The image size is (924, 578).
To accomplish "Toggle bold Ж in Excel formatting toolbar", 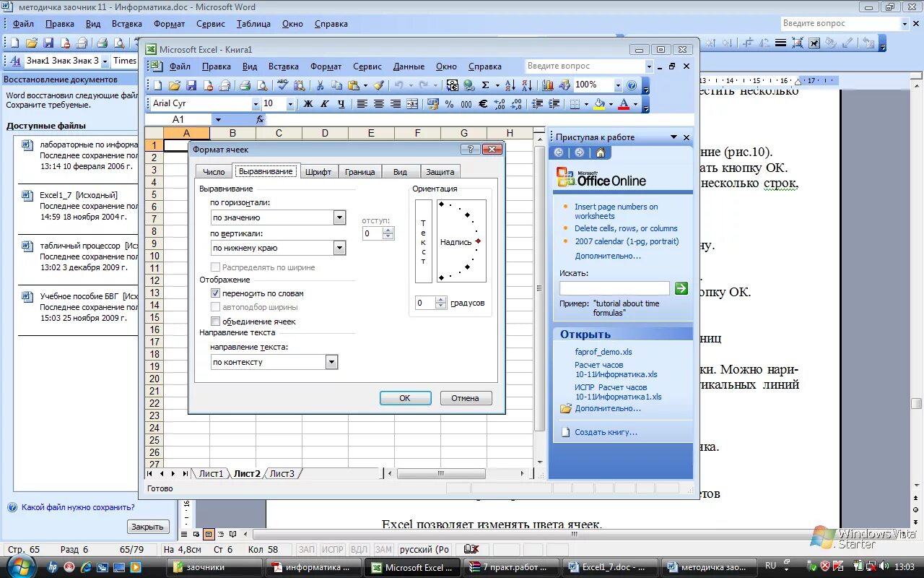I will tap(308, 104).
